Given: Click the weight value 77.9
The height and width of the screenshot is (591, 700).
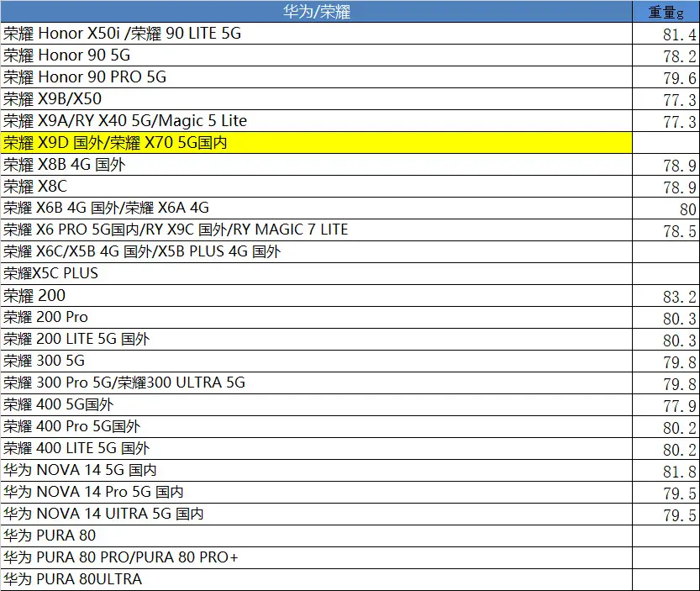Looking at the screenshot, I should coord(679,406).
